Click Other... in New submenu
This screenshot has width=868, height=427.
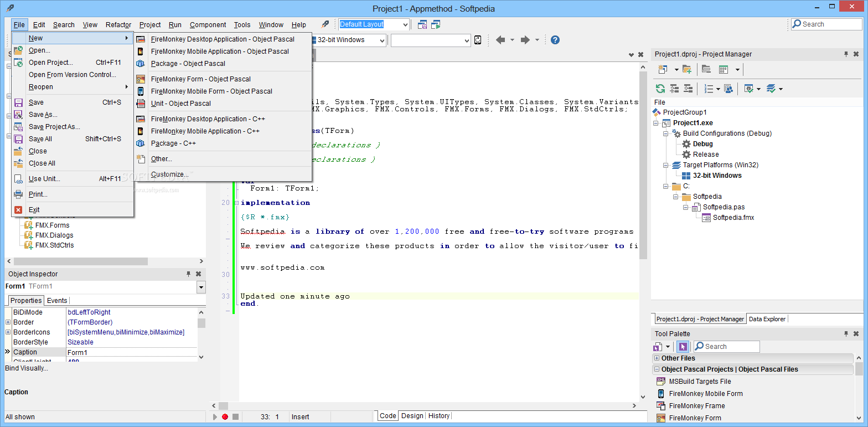[x=223, y=159]
